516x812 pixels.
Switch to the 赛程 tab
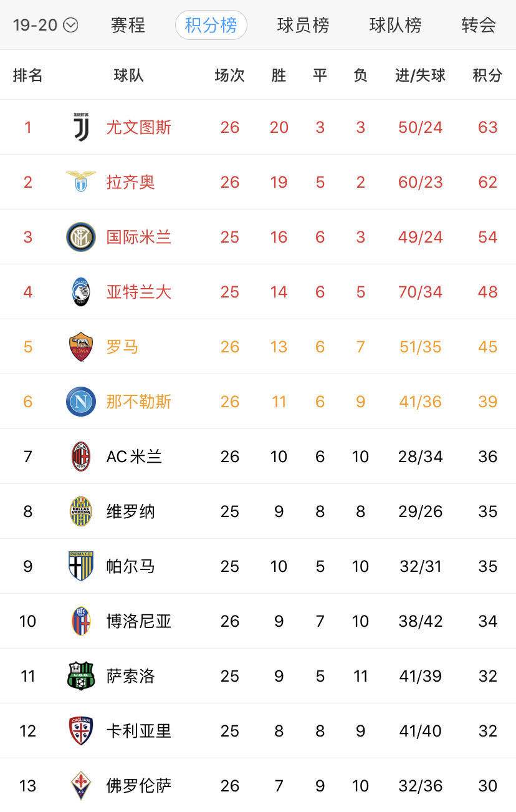tap(128, 26)
